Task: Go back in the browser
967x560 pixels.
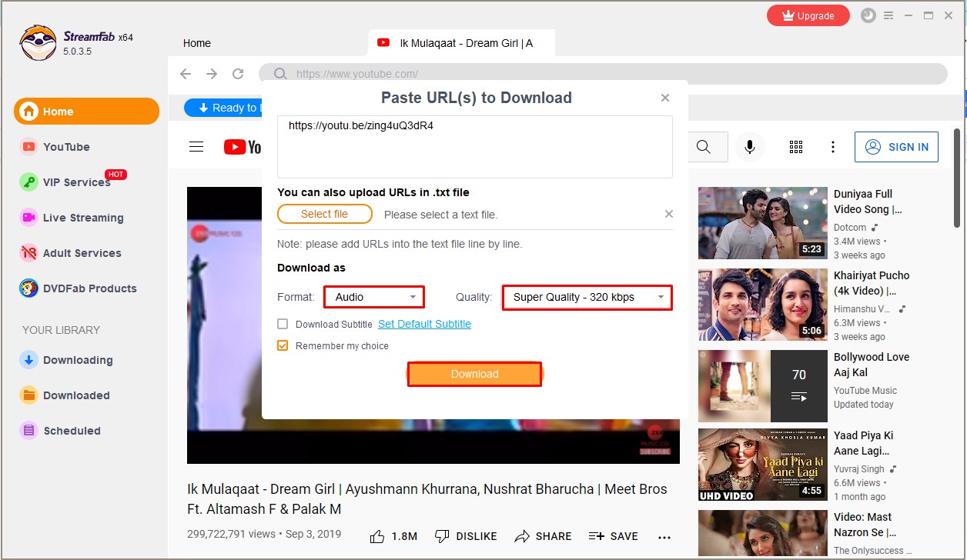Action: 186,74
